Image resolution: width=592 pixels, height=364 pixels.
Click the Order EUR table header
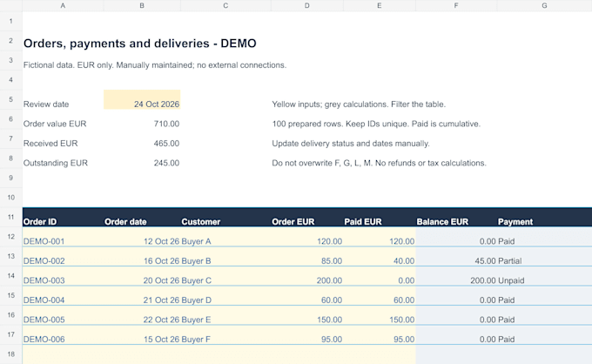pos(293,222)
